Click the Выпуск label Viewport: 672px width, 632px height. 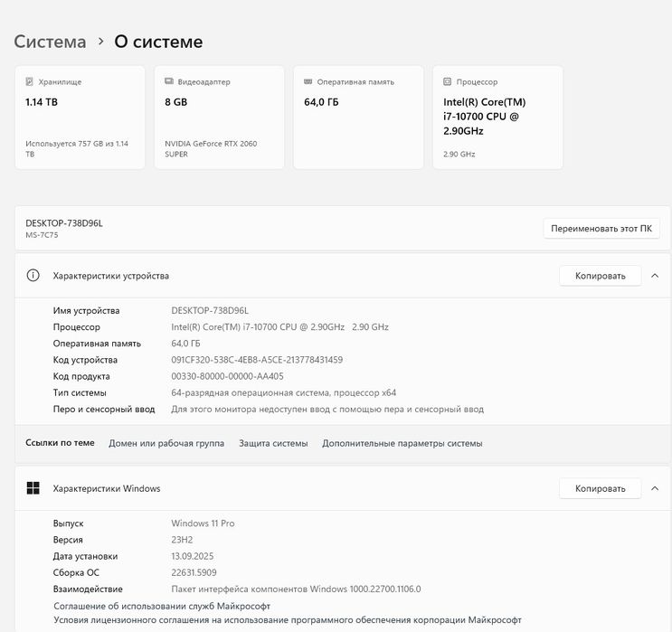click(x=68, y=524)
